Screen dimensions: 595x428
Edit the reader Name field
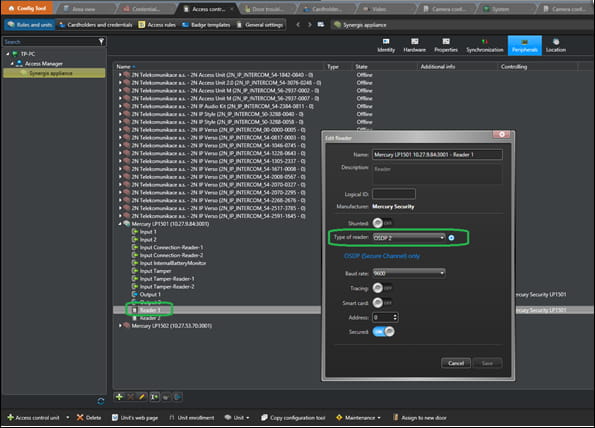(437, 154)
